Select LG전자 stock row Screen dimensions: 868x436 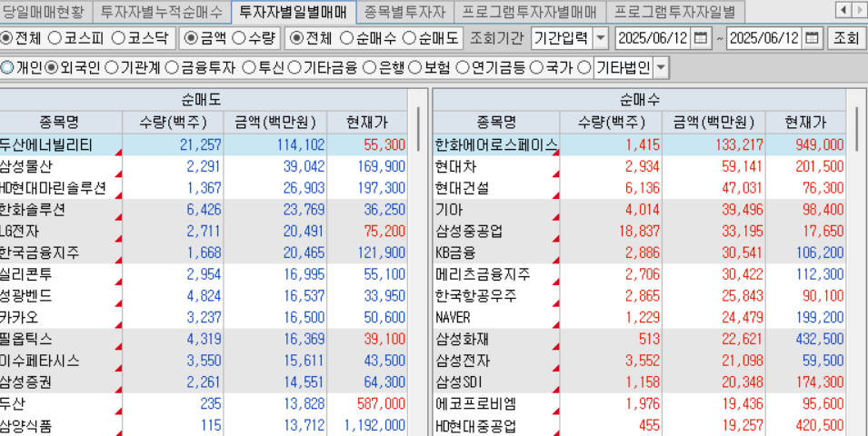[x=204, y=232]
